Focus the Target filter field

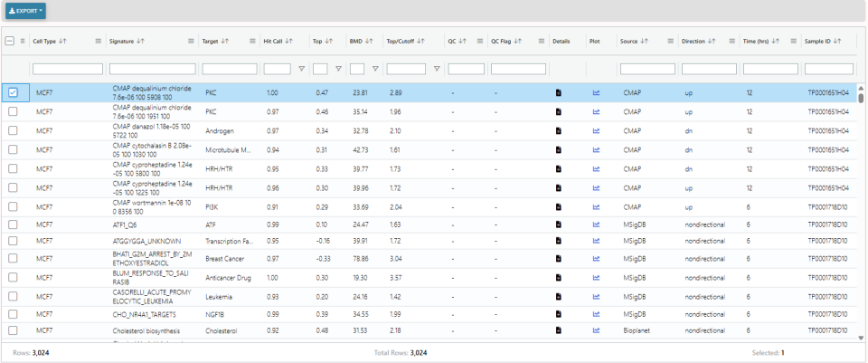(230, 69)
